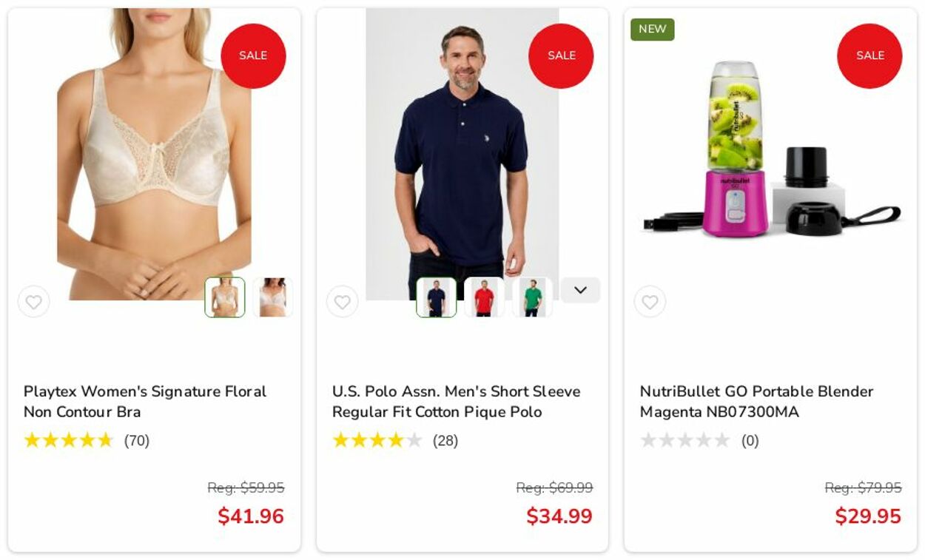The image size is (925, 560).
Task: Add Playtex bra to wishlist heart
Action: 34,302
